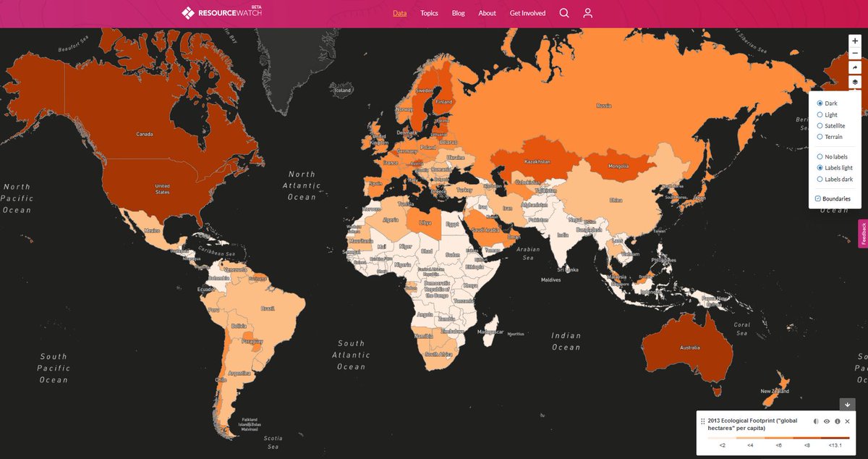This screenshot has width=868, height=459.
Task: Click the United States label
Action: tap(163, 189)
